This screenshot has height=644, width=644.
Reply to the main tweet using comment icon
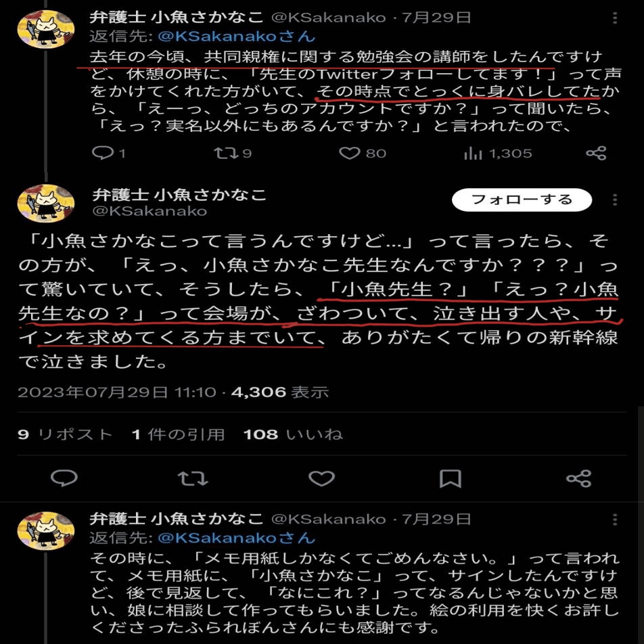[64, 478]
